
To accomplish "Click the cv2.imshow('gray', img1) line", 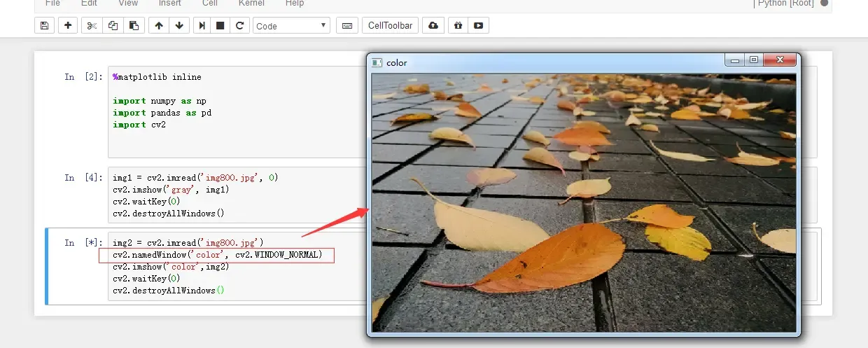I will 171,190.
